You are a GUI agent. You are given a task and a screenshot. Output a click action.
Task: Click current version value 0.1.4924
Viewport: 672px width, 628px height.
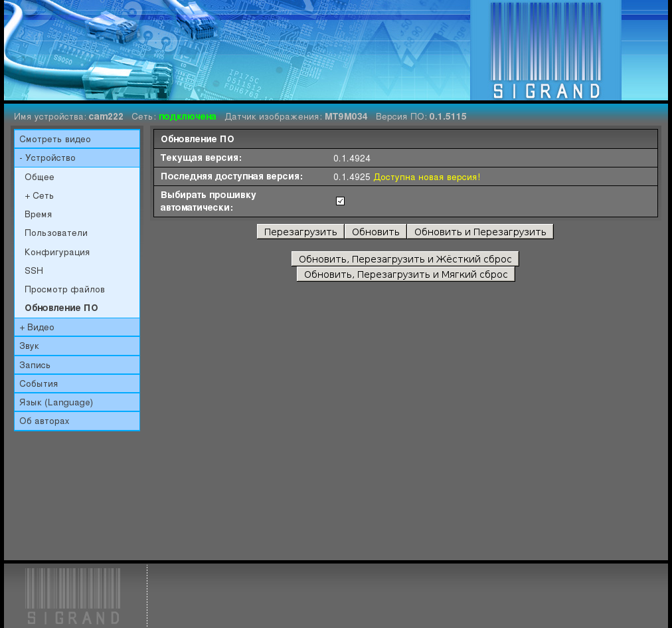[x=352, y=158]
